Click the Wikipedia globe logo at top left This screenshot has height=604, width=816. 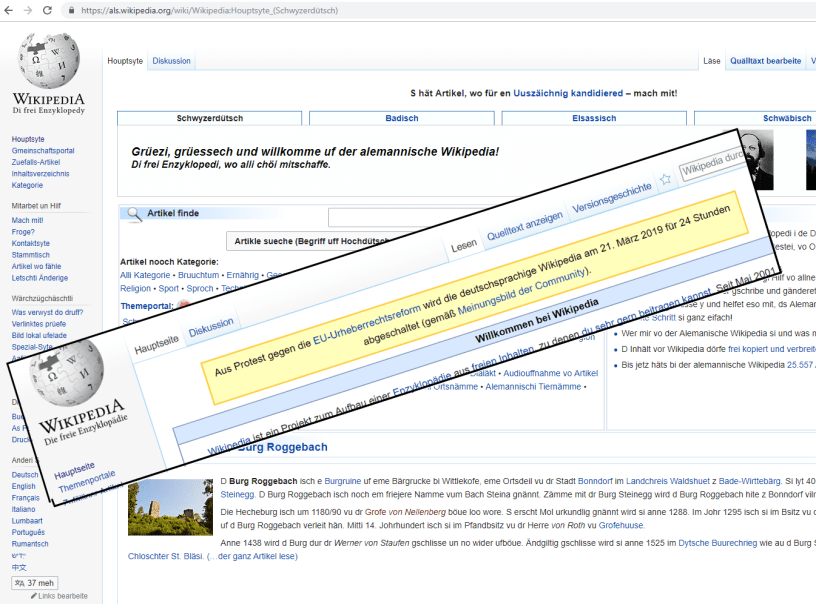tap(48, 61)
